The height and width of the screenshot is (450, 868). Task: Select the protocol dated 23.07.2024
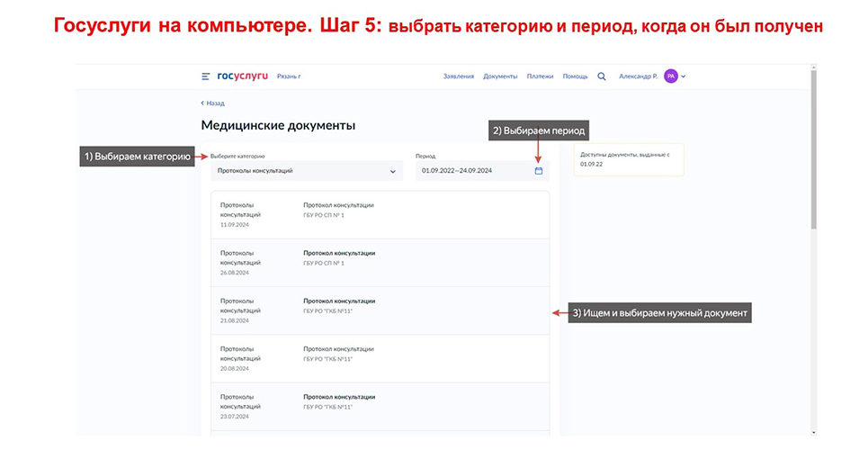click(x=379, y=406)
